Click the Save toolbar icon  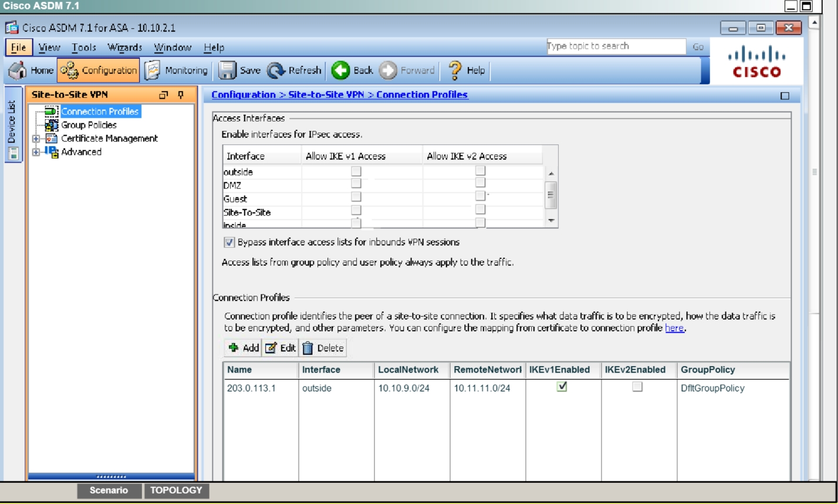tap(227, 70)
